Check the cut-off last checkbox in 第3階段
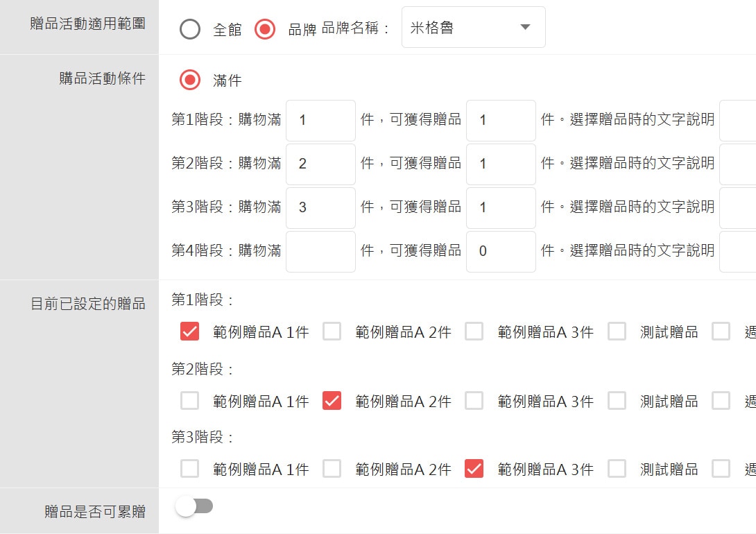Screen dimensions: 756x534 click(721, 468)
